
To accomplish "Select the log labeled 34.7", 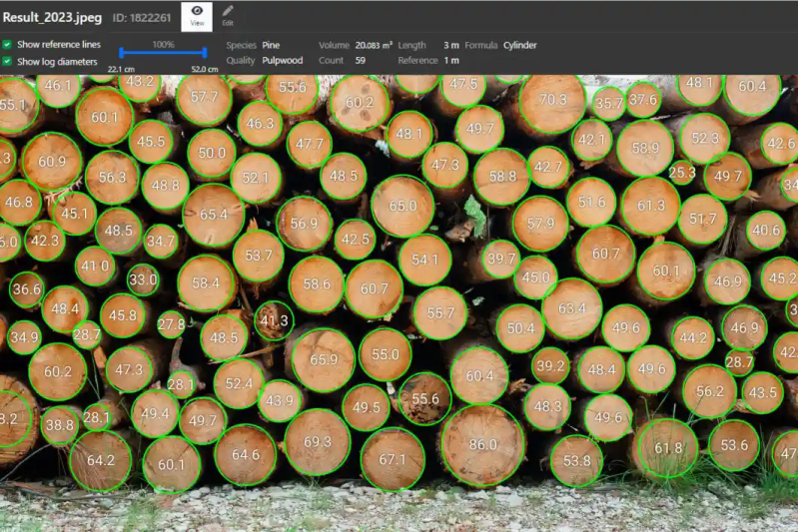I will pos(161,241).
